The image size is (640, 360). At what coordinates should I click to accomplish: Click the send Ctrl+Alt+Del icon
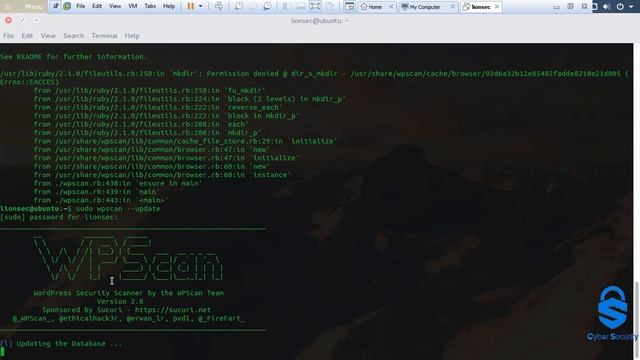(219, 6)
